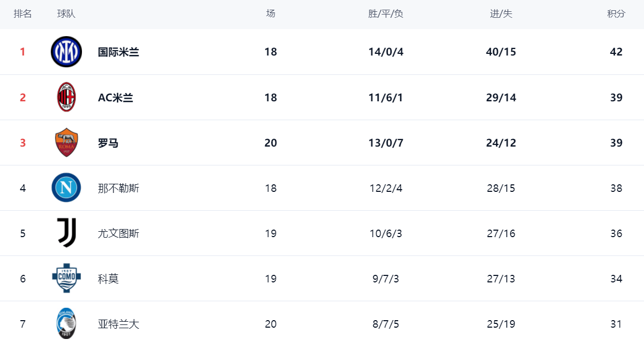Click the 球队 column header
This screenshot has height=346, width=644.
66,14
